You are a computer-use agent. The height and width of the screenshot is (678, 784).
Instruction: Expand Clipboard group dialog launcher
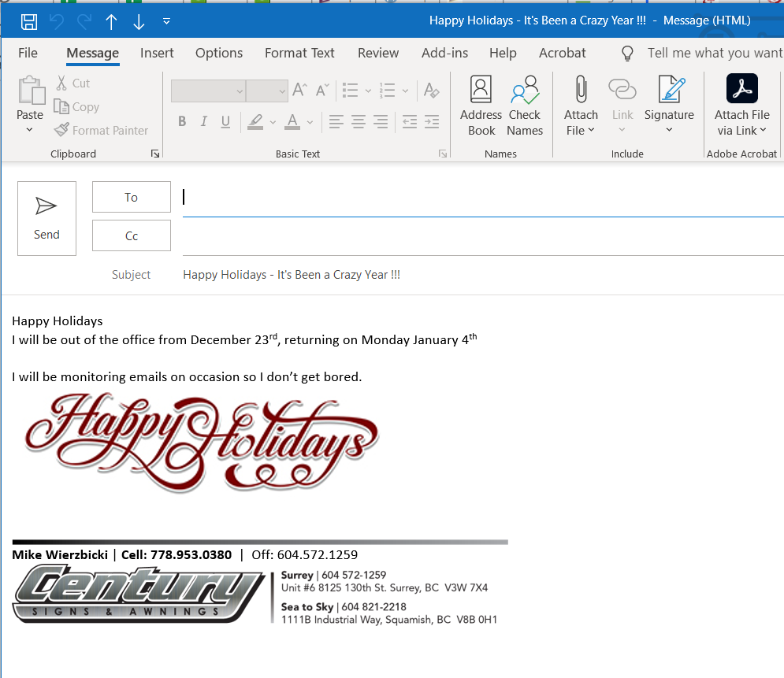point(155,154)
